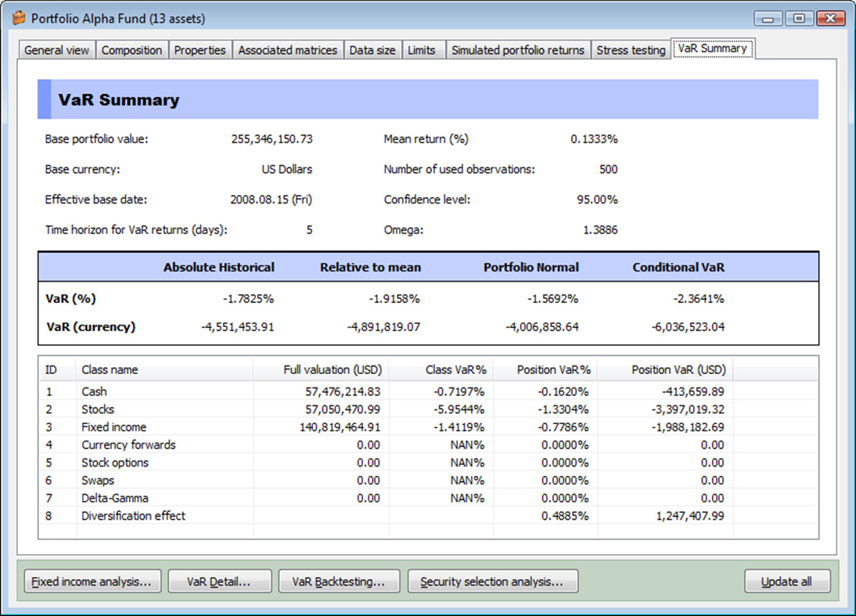Screen dimensions: 856x616
Task: Click the Portfolio Normal heading
Action: tap(531, 267)
